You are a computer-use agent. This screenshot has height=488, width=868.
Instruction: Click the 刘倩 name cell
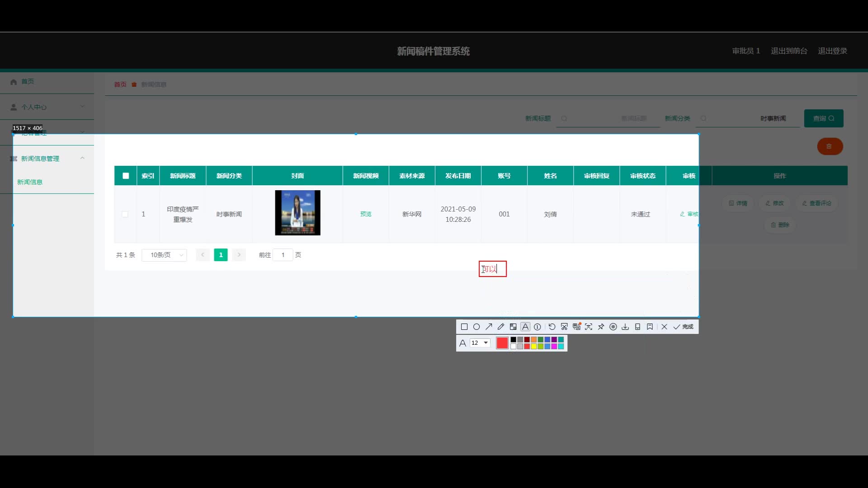pyautogui.click(x=550, y=214)
